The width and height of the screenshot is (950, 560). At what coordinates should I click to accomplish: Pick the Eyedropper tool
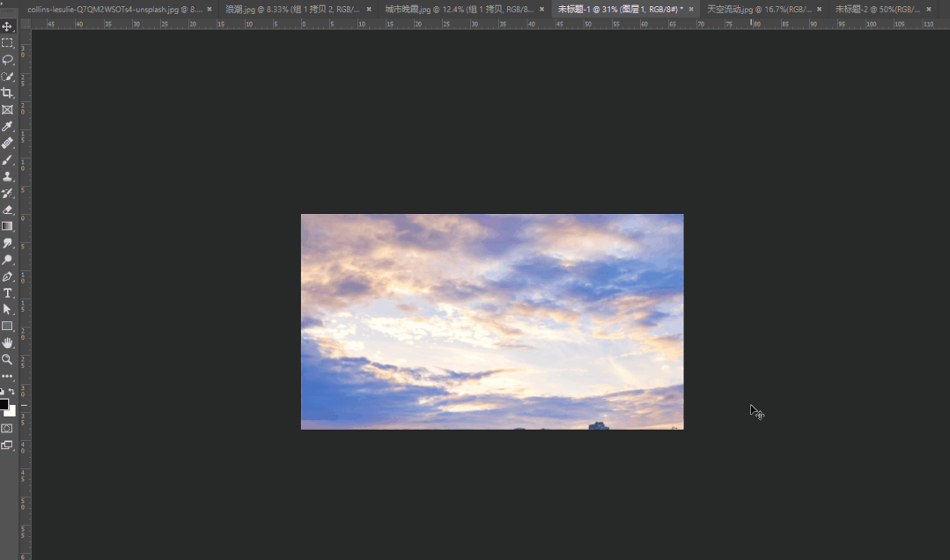pyautogui.click(x=7, y=126)
